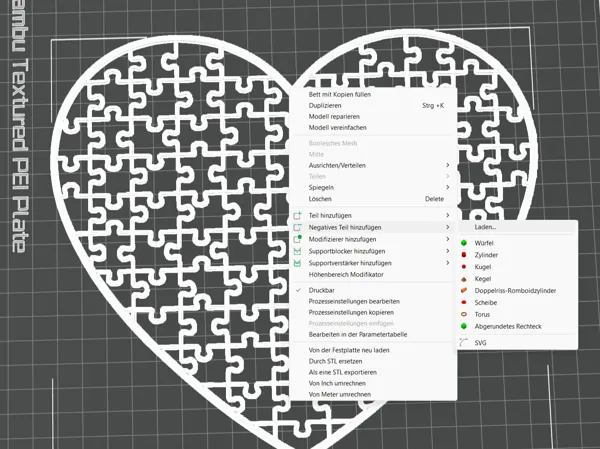Viewport: 600px width, 449px height.
Task: Expand the Teil hinzufügen submenu arrow
Action: (448, 216)
